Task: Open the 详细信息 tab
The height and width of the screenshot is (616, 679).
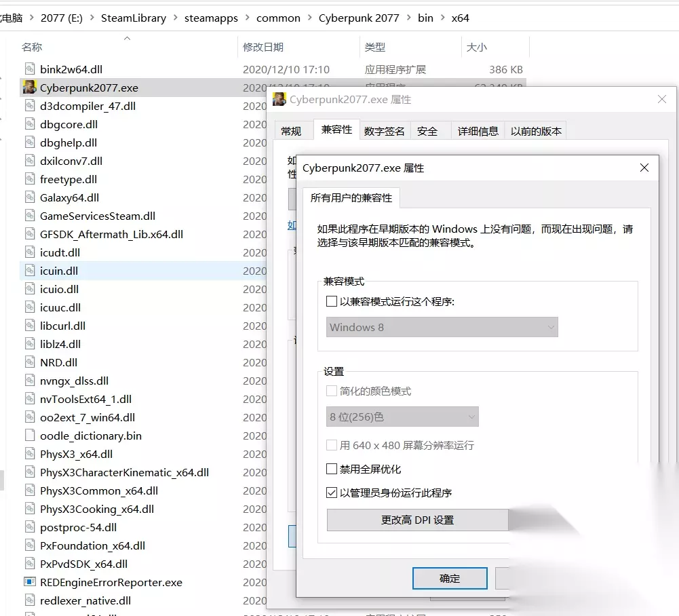Action: 478,131
